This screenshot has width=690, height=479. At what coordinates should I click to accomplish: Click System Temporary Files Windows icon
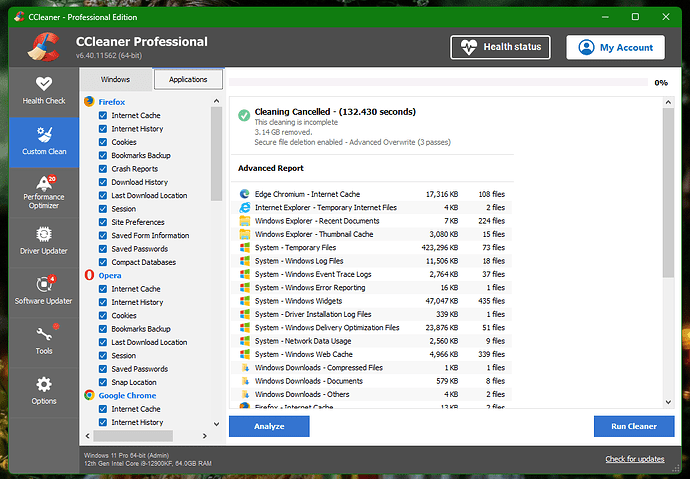245,247
